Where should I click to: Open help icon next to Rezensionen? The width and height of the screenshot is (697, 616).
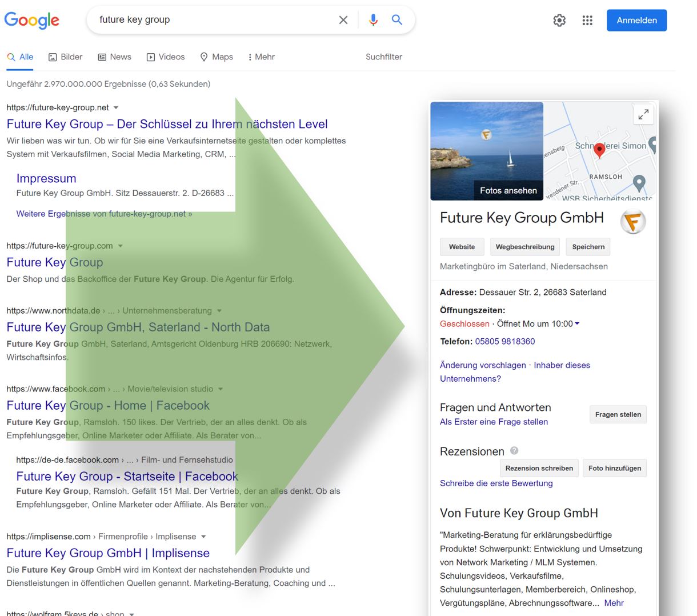514,451
